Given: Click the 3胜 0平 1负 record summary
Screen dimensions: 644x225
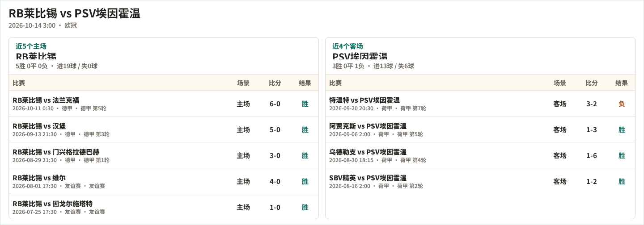Looking at the screenshot, I should (348, 66).
